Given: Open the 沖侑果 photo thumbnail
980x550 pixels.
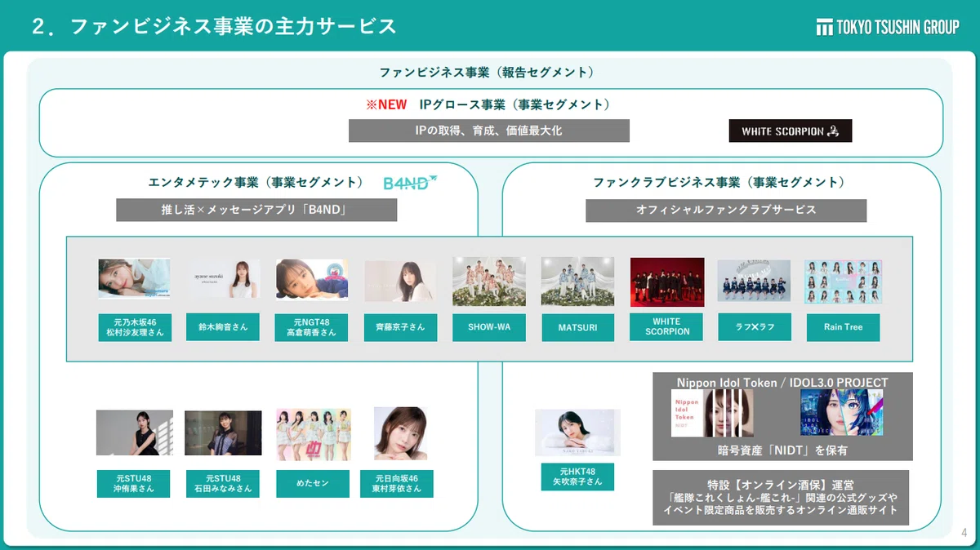Looking at the screenshot, I should 135,432.
